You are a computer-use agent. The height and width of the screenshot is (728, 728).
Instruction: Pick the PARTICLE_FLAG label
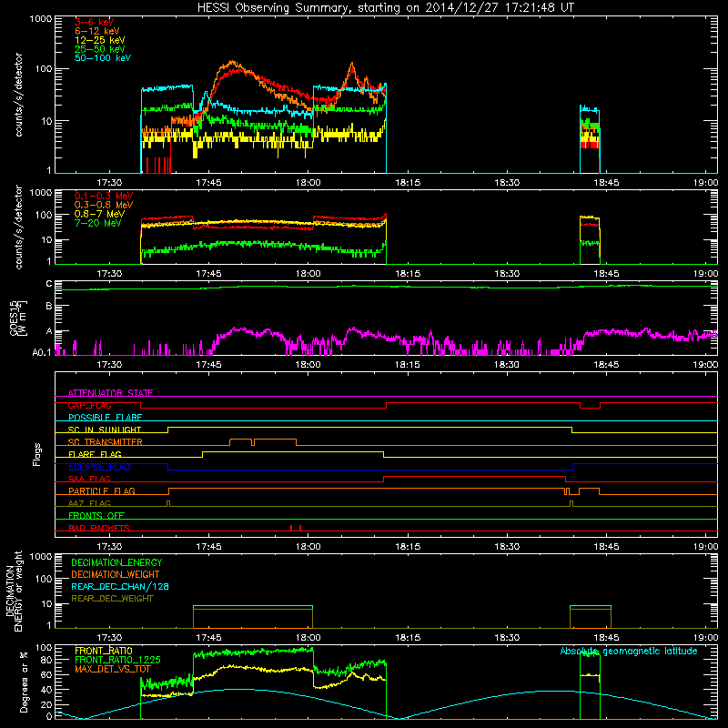point(102,490)
